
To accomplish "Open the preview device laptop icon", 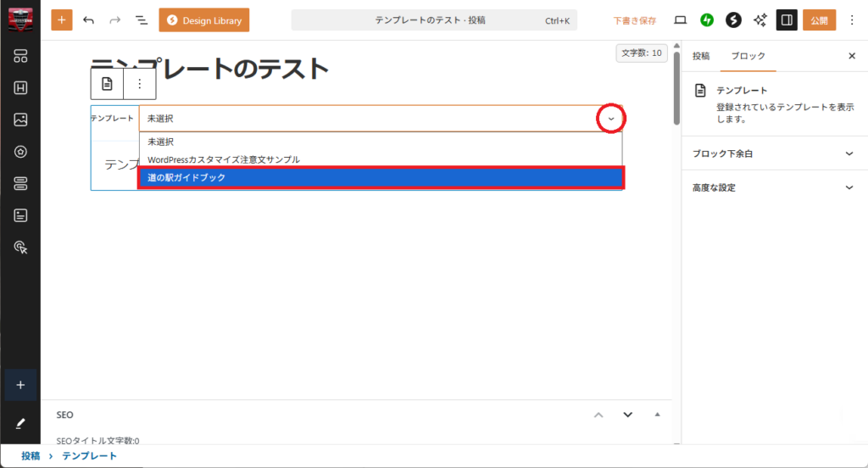I will point(681,20).
